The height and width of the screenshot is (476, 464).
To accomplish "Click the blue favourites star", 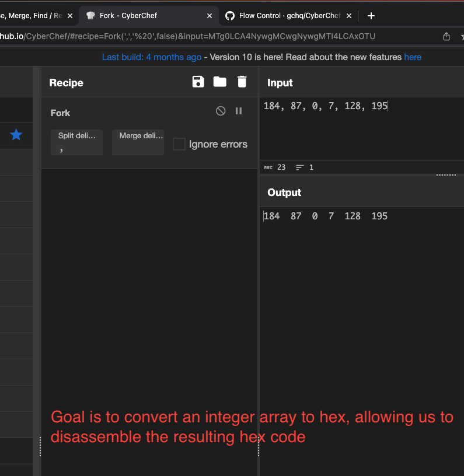I will [16, 135].
